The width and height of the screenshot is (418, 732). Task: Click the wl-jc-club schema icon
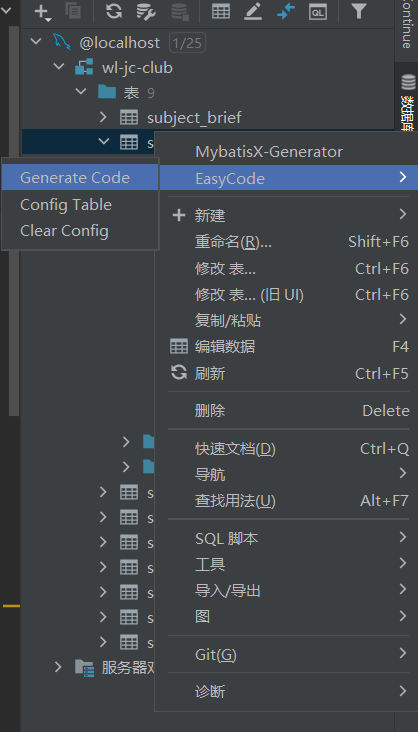[84, 68]
